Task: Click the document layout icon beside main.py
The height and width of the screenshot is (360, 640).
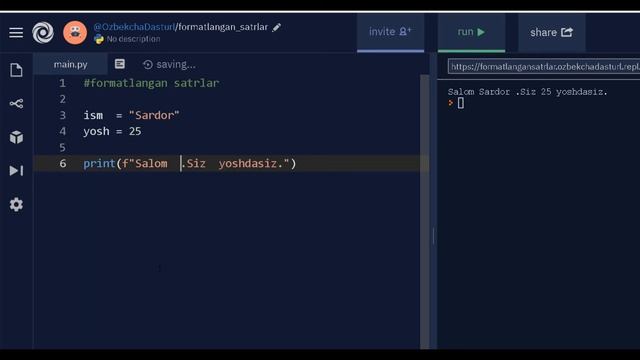Action: pyautogui.click(x=120, y=64)
